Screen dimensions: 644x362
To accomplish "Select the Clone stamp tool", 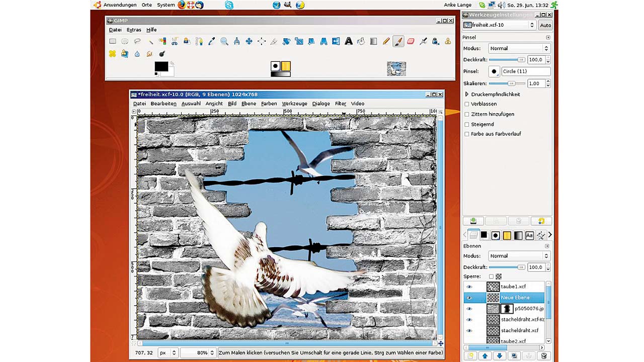I will point(448,41).
